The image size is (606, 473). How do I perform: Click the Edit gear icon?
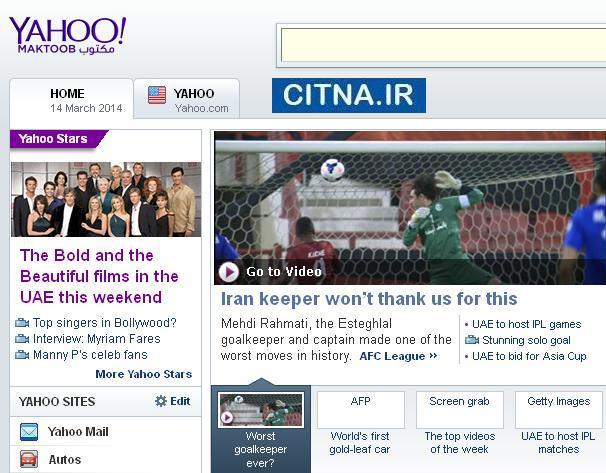(x=161, y=401)
